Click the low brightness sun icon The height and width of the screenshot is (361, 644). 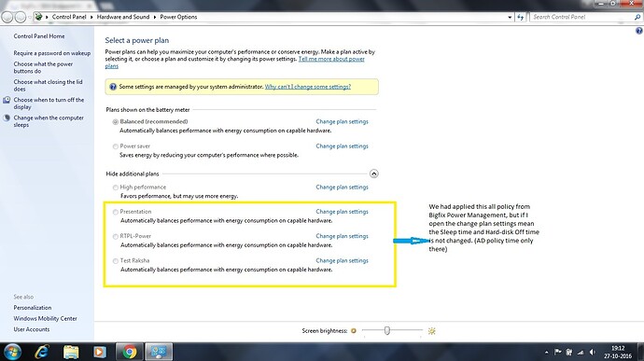click(x=353, y=330)
